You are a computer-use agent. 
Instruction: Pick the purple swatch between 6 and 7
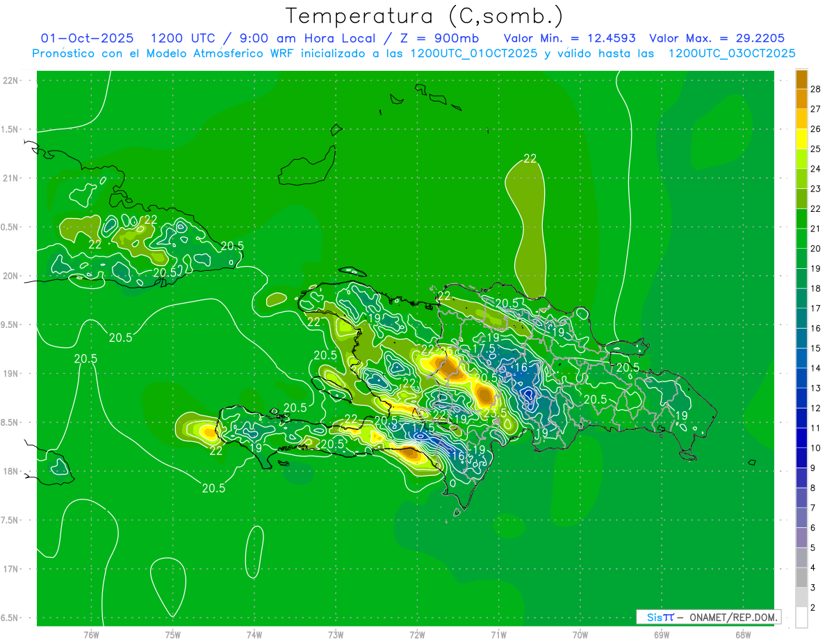(x=801, y=518)
